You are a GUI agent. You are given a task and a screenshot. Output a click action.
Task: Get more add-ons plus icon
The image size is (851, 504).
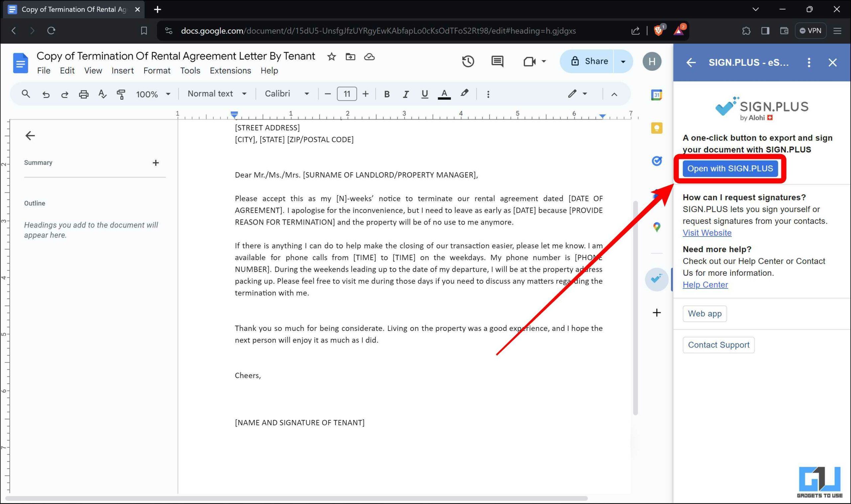point(656,312)
